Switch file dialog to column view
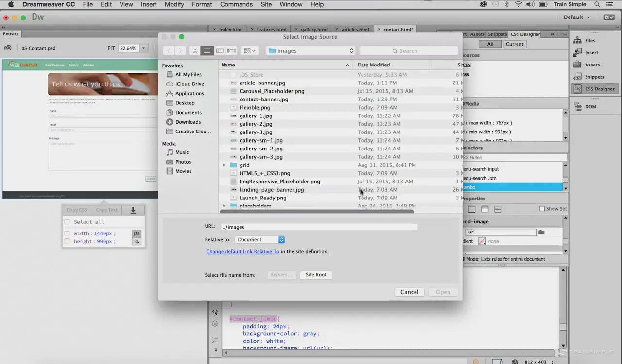Image resolution: width=622 pixels, height=364 pixels. 220,50
